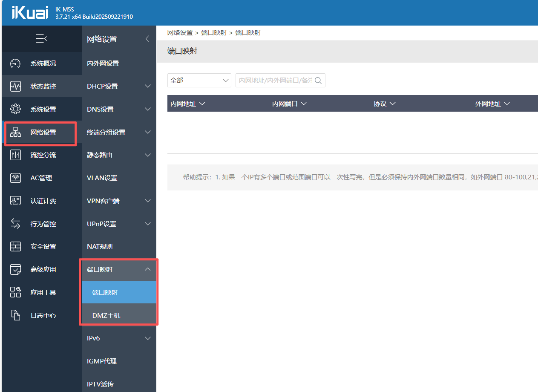Viewport: 538px width, 392px height.
Task: Open the behavior control arrows icon
Action: [15, 224]
